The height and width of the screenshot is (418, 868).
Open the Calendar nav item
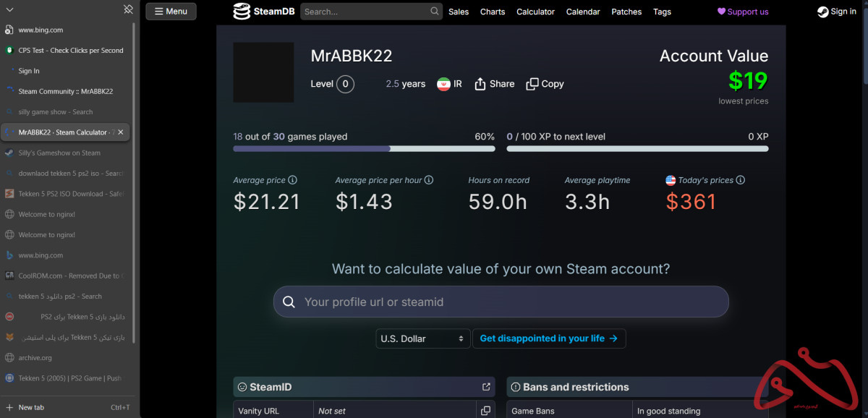(x=583, y=12)
